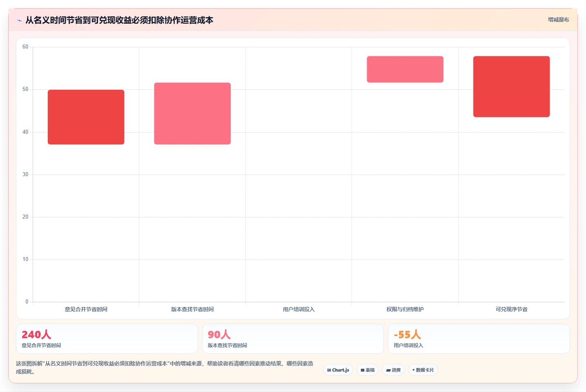Image resolution: width=586 pixels, height=392 pixels.
Task: Click the x-axis label 权限与归档维护
Action: point(405,309)
